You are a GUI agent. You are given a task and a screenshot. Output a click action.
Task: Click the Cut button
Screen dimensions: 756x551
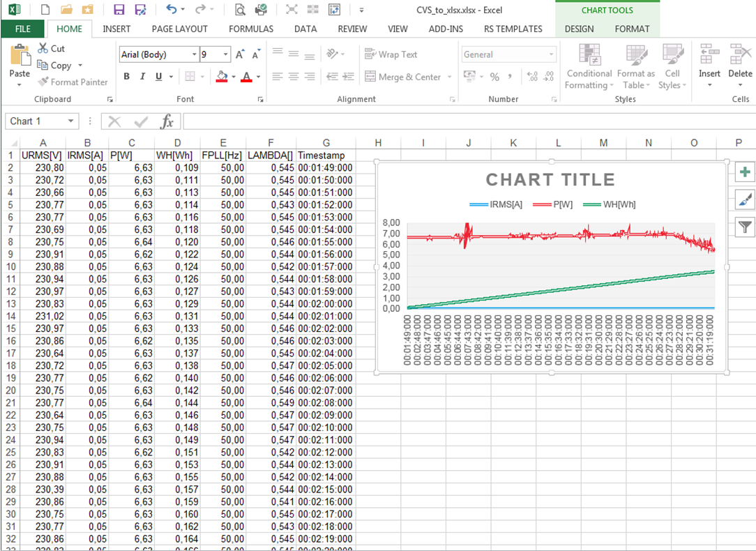[52, 49]
